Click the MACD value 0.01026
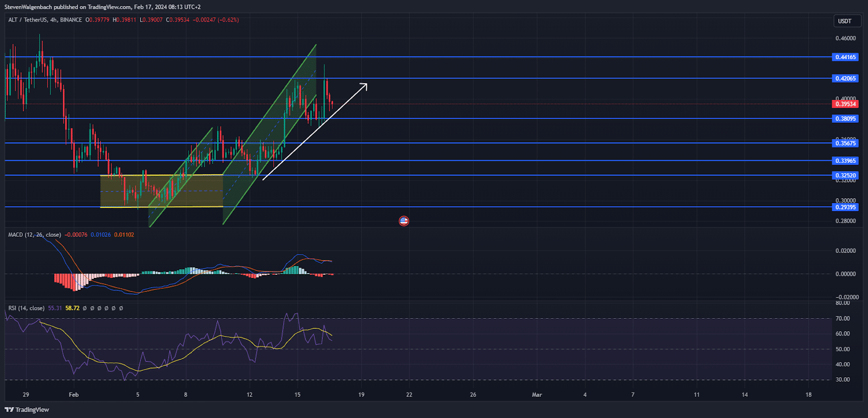This screenshot has width=868, height=418. pos(100,235)
